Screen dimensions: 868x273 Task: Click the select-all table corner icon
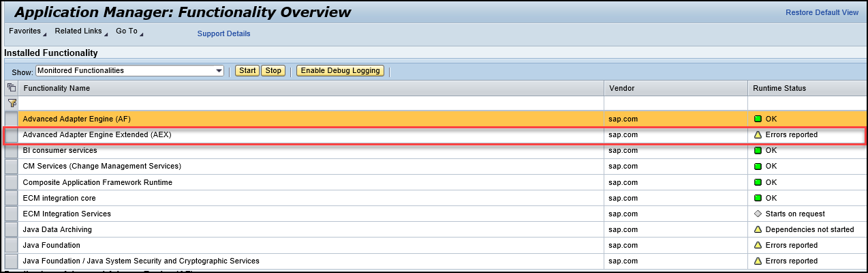[11, 88]
